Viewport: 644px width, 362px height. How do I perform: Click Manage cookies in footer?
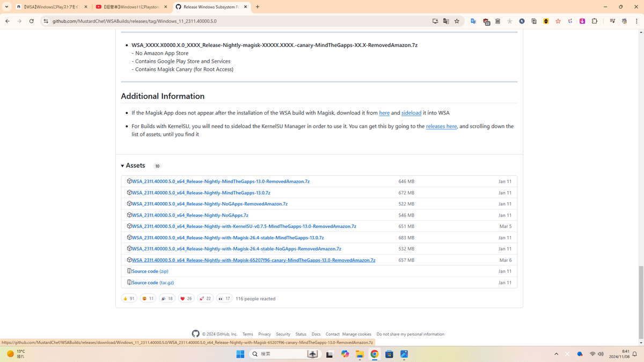[x=357, y=334]
